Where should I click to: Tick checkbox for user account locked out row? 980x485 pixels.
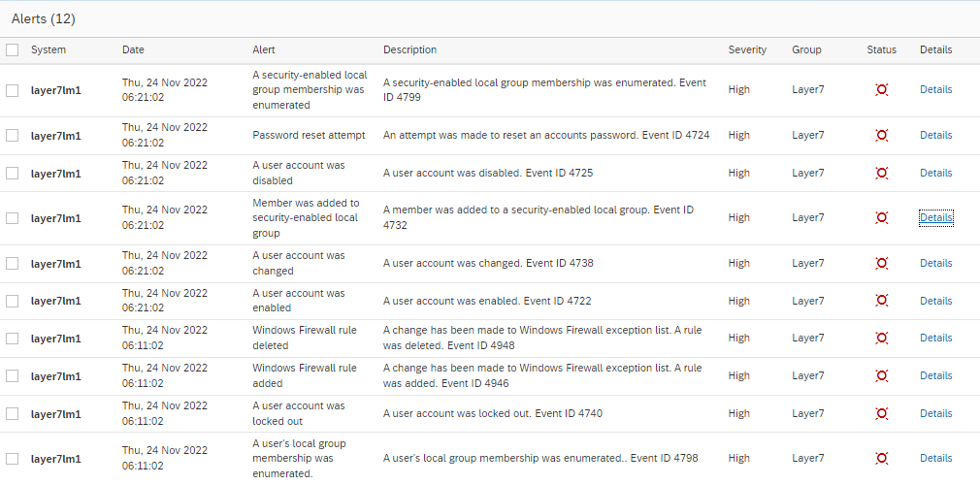(x=12, y=414)
